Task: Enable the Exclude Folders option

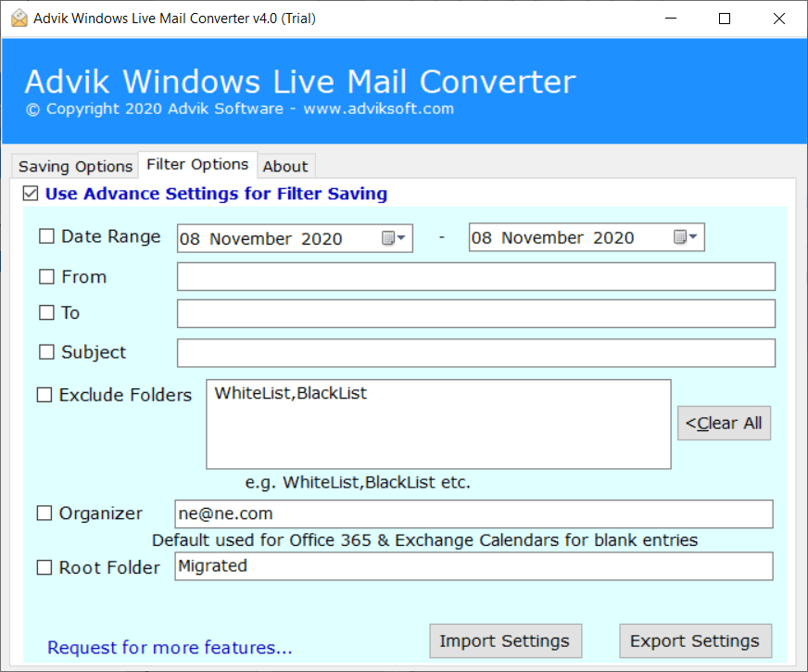Action: [44, 394]
